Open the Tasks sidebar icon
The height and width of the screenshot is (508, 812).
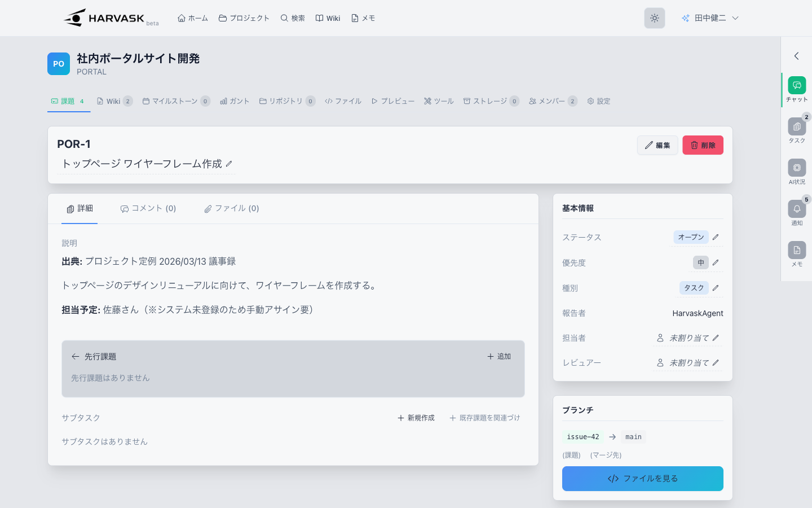796,127
